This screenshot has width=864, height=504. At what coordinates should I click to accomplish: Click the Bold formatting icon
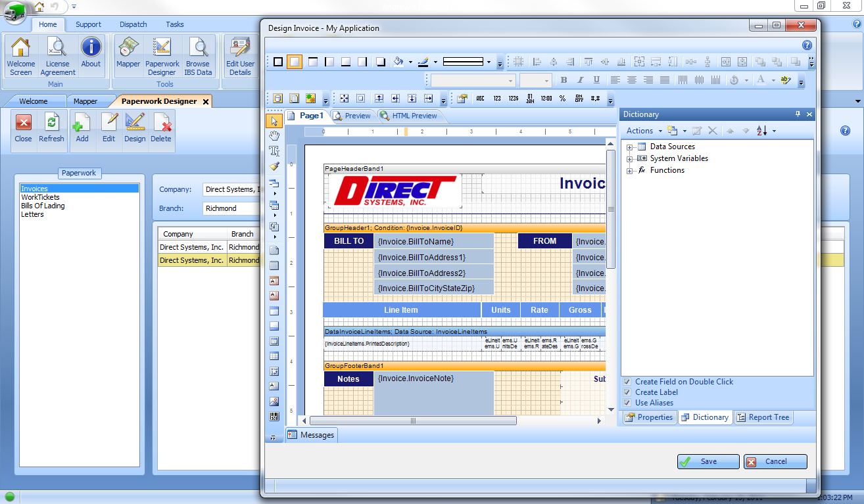coord(564,80)
